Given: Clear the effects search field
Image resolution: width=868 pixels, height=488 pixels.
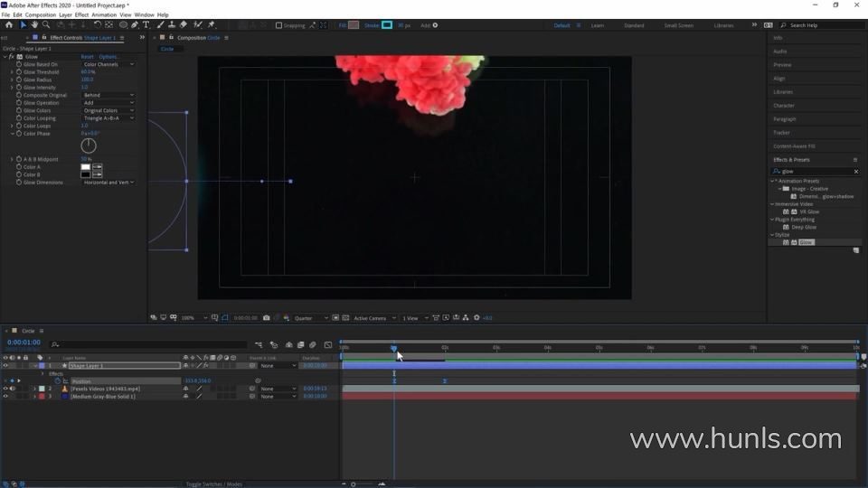Looking at the screenshot, I should point(856,171).
